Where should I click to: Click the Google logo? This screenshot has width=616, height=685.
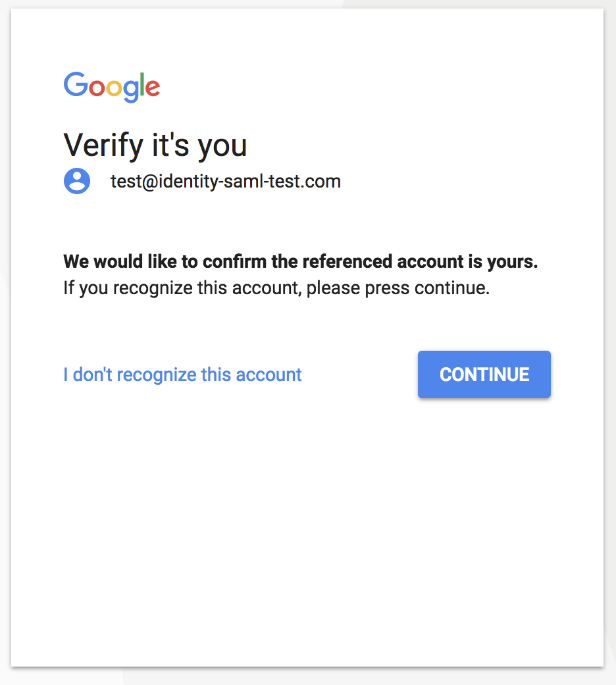click(x=112, y=87)
